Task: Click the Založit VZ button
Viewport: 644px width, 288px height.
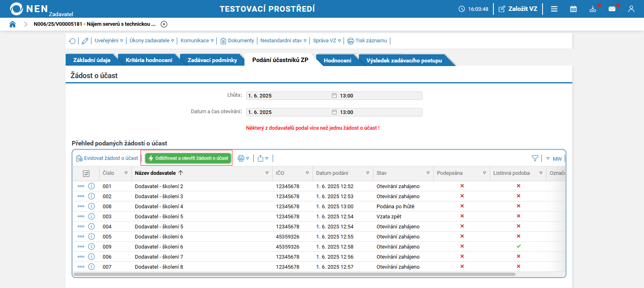Action: tap(518, 9)
